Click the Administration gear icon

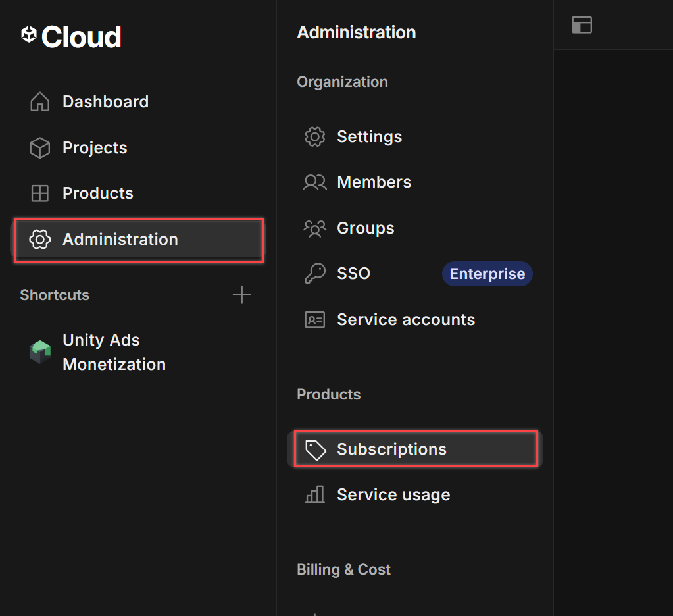click(40, 240)
